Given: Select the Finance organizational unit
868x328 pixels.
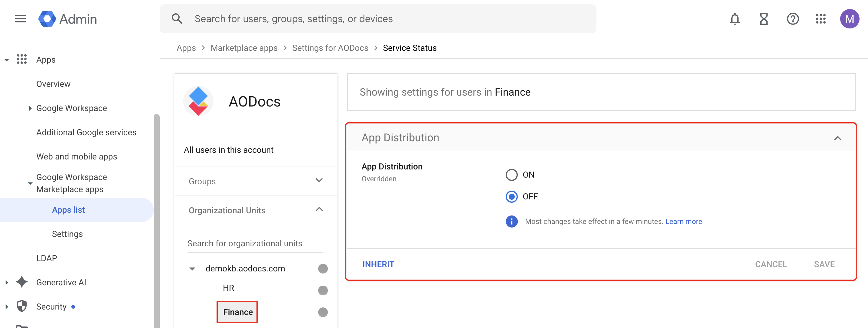Looking at the screenshot, I should pos(237,312).
